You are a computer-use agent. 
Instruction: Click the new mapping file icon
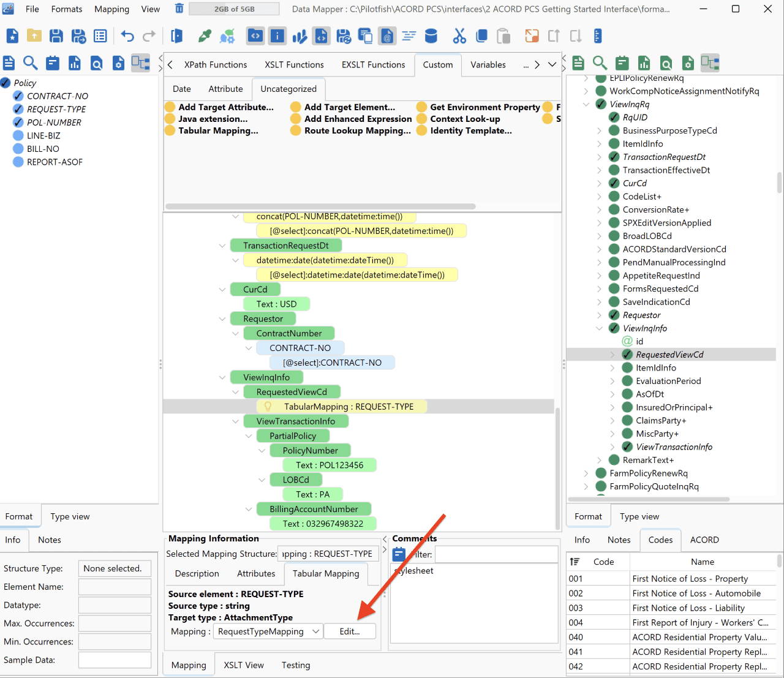(x=12, y=36)
